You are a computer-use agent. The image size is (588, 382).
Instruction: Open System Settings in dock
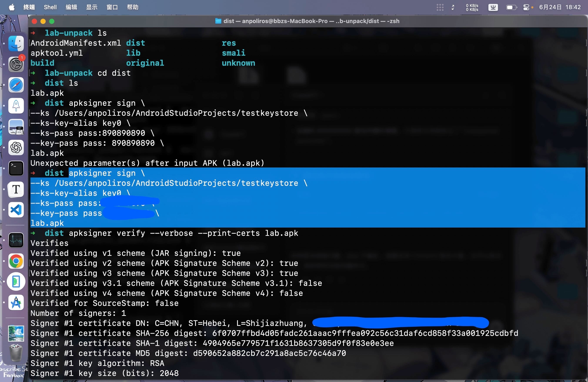coord(16,64)
